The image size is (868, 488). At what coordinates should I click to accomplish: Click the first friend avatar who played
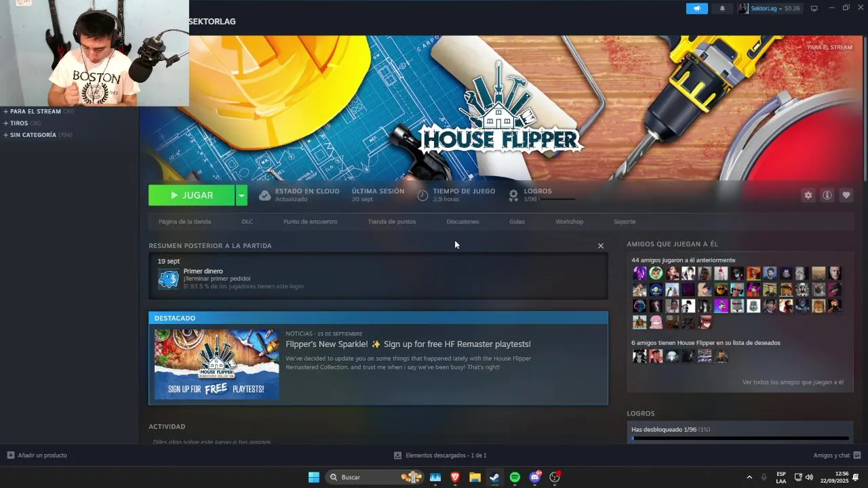(639, 273)
